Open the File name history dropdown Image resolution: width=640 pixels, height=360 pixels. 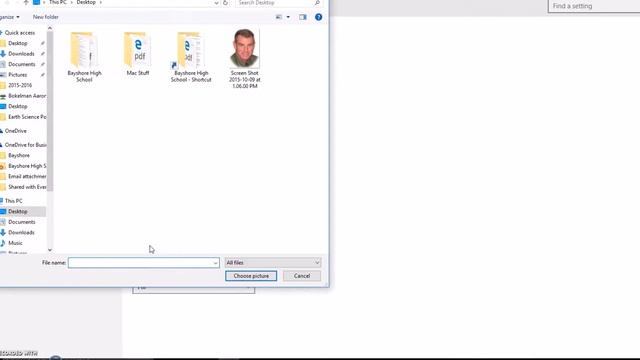pyautogui.click(x=216, y=263)
